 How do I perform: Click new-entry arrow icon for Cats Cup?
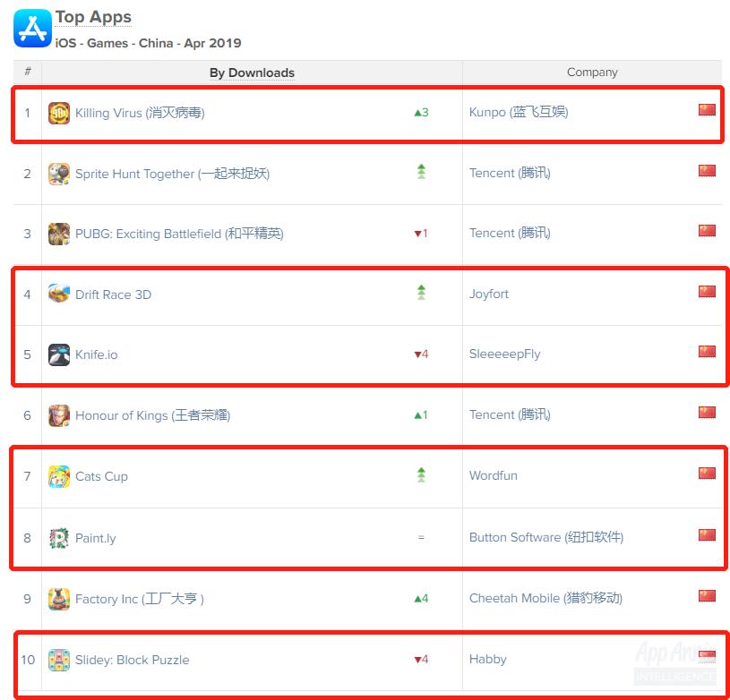421,475
